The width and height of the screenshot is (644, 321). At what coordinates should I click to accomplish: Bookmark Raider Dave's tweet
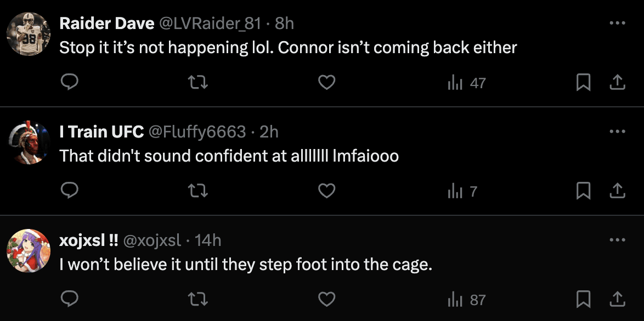(x=583, y=83)
